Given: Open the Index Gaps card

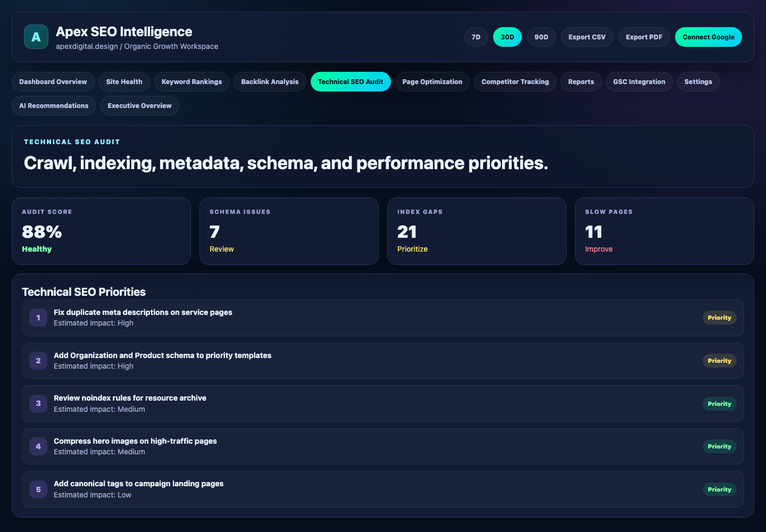Looking at the screenshot, I should coord(477,231).
